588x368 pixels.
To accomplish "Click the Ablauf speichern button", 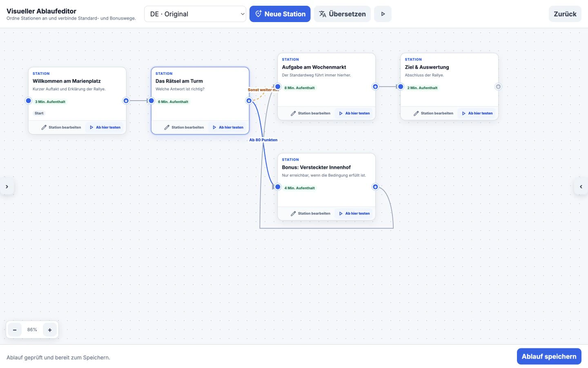I will tap(549, 357).
